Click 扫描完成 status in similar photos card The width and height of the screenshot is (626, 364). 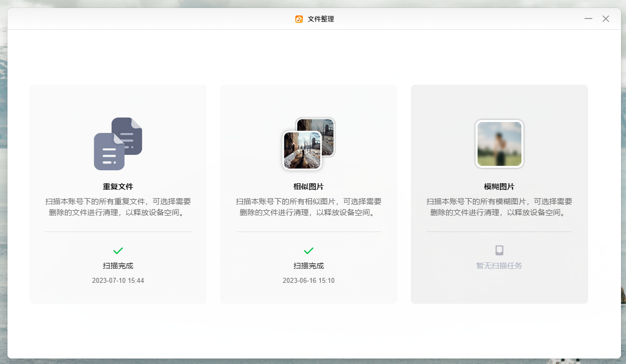point(309,266)
